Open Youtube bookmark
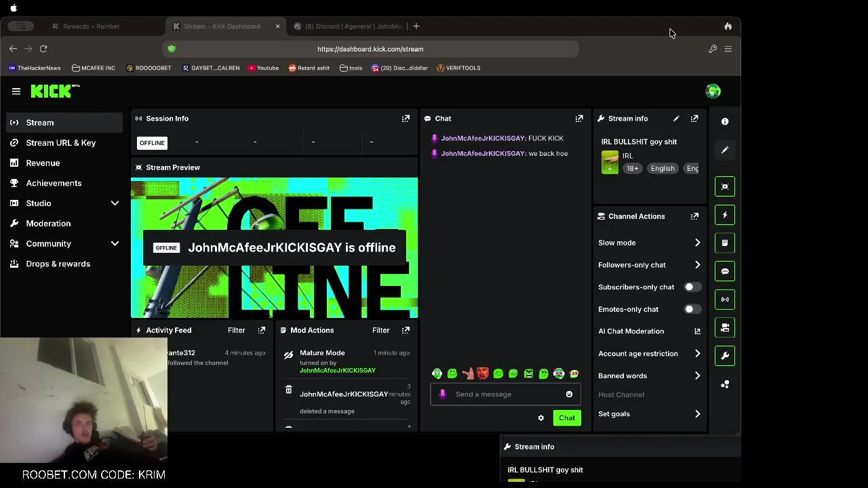This screenshot has height=488, width=868. (x=264, y=68)
